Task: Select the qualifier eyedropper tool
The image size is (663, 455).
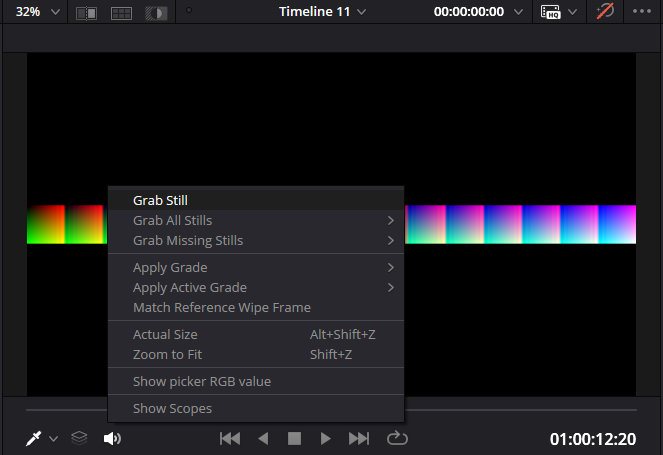Action: point(33,439)
